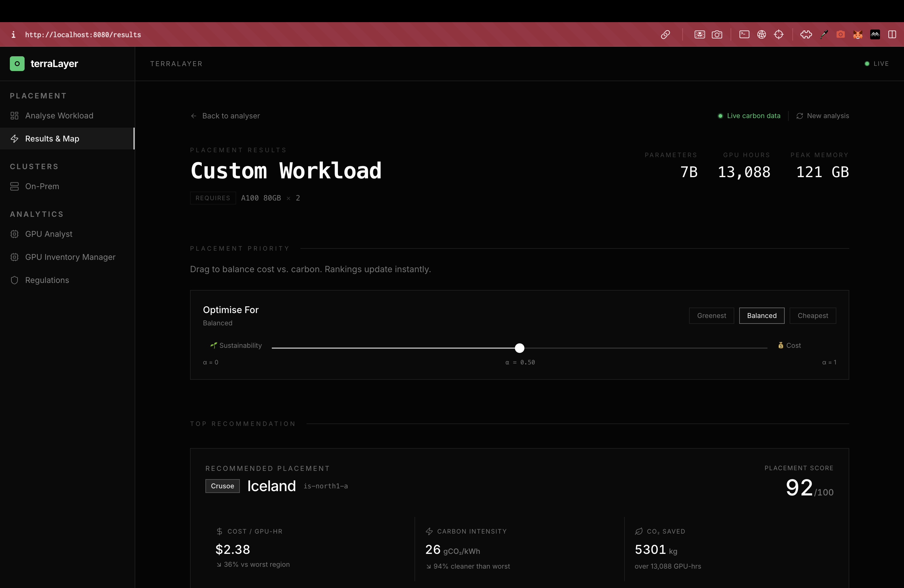Open the extensions puzzle piece icon
The height and width of the screenshot is (588, 904).
(806, 34)
